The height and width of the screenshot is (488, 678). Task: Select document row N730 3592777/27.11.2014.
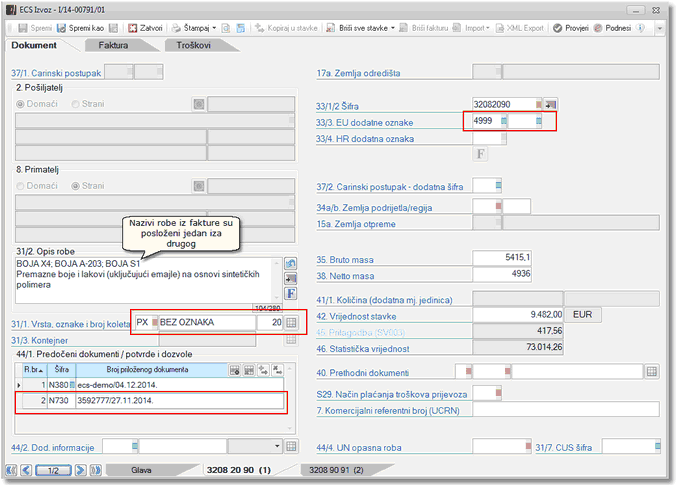150,401
